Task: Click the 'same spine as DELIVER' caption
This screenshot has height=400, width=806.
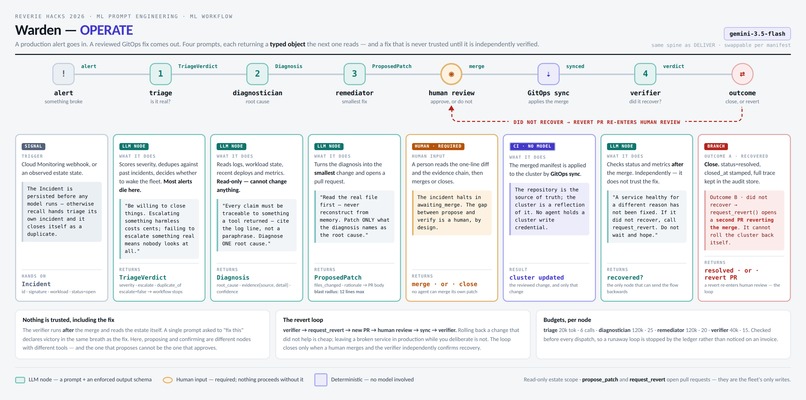Action: tap(721, 46)
